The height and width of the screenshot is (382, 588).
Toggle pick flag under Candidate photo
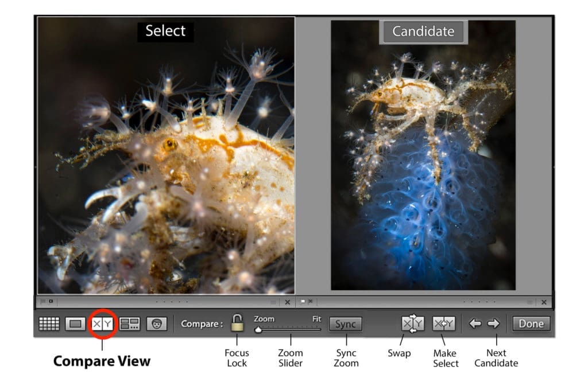[x=303, y=301]
